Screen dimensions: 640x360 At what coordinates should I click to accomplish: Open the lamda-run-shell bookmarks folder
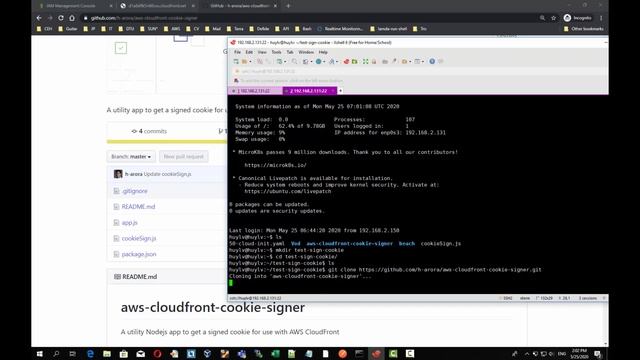[388, 29]
